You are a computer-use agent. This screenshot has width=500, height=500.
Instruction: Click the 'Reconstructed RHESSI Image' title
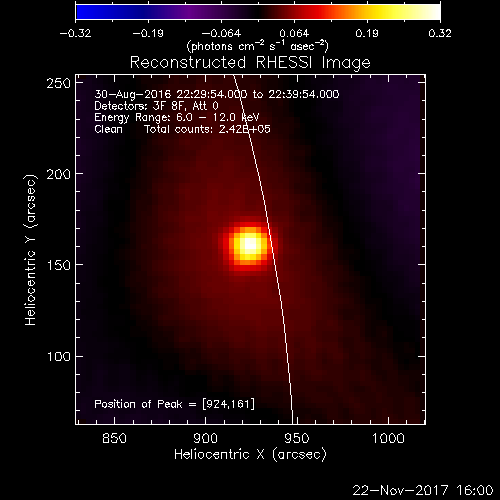click(x=250, y=63)
